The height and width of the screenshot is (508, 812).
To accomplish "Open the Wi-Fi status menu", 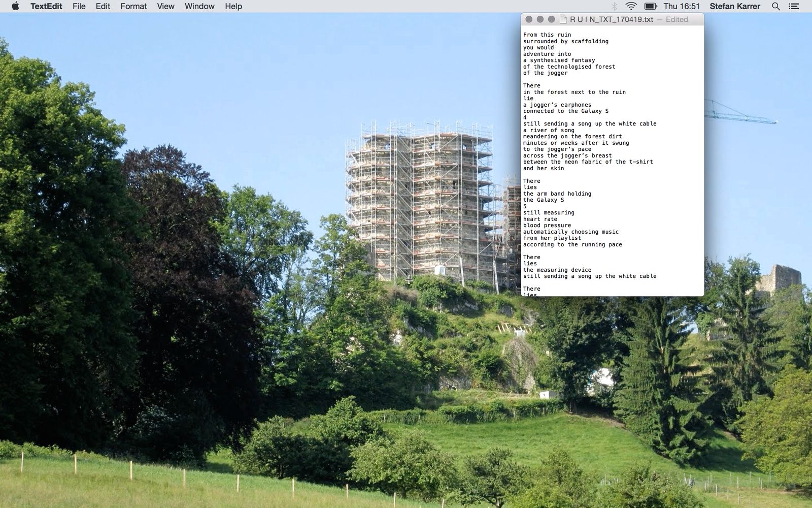I will 631,6.
